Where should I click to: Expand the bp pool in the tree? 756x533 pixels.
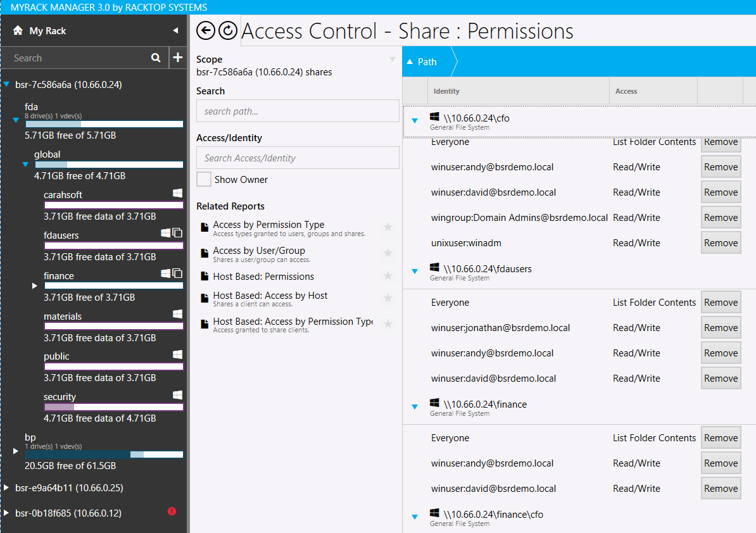click(15, 451)
